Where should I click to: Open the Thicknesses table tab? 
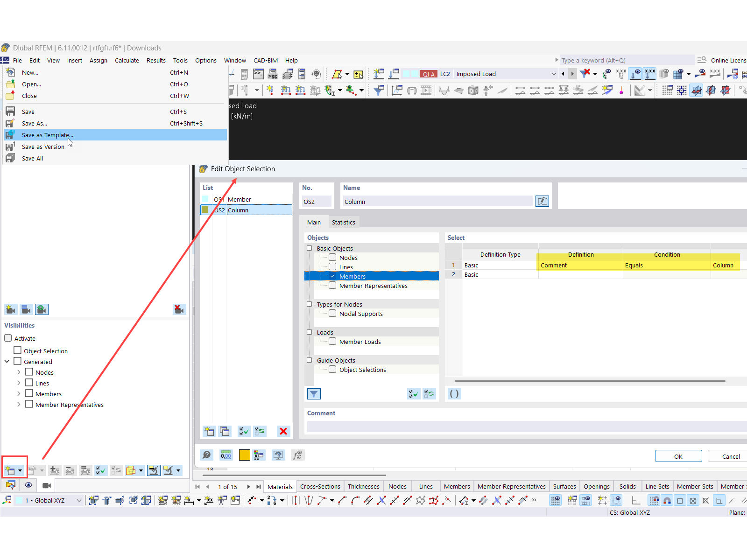364,486
